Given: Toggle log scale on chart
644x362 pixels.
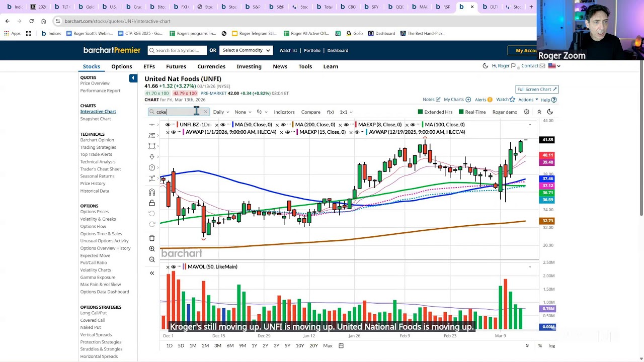Looking at the screenshot, I should tap(551, 346).
